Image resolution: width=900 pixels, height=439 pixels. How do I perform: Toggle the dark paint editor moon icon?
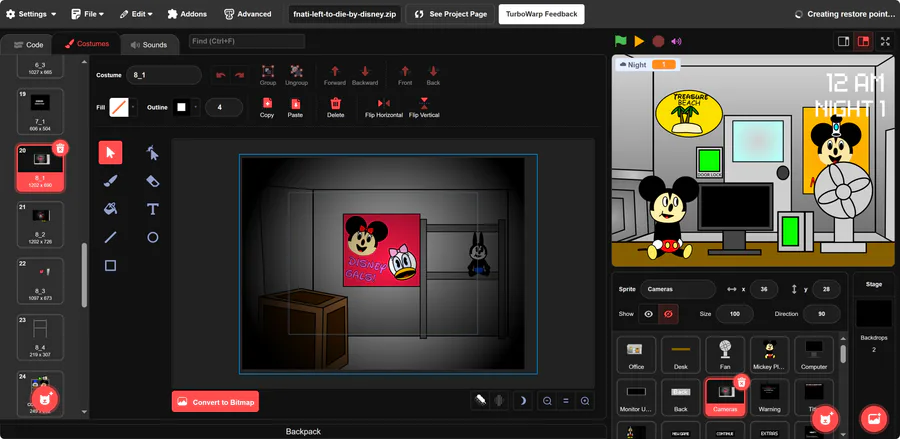[522, 401]
